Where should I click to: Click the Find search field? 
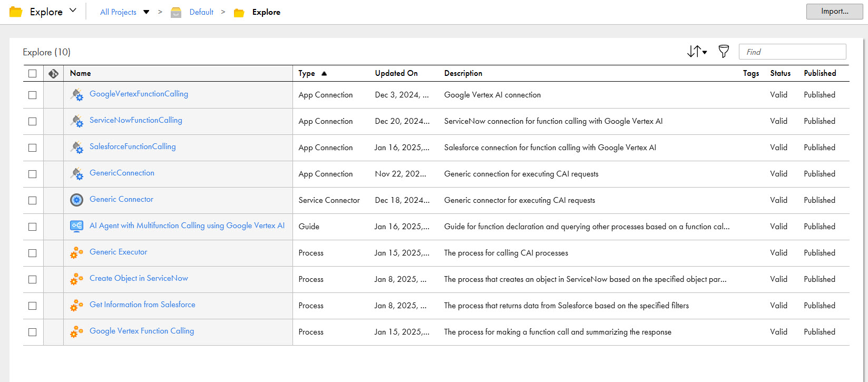pyautogui.click(x=792, y=52)
